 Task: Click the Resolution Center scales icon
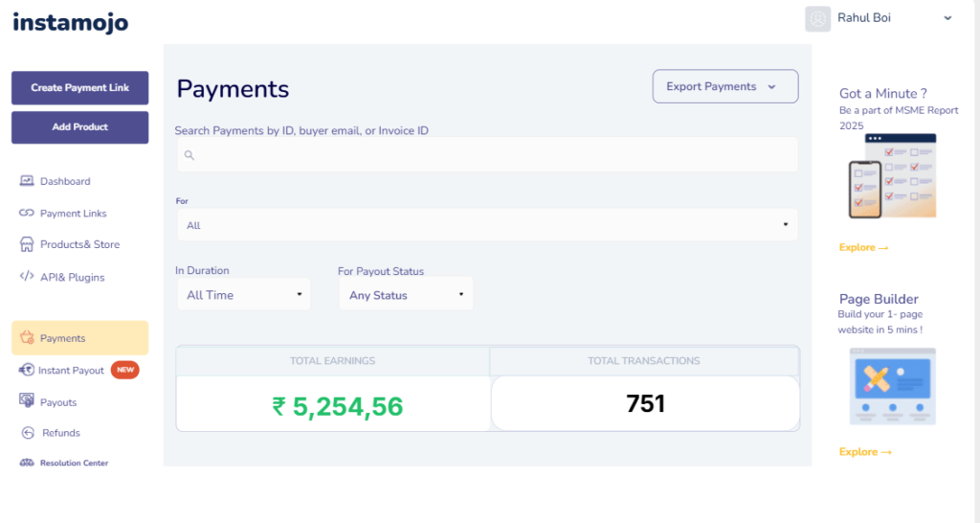27,463
